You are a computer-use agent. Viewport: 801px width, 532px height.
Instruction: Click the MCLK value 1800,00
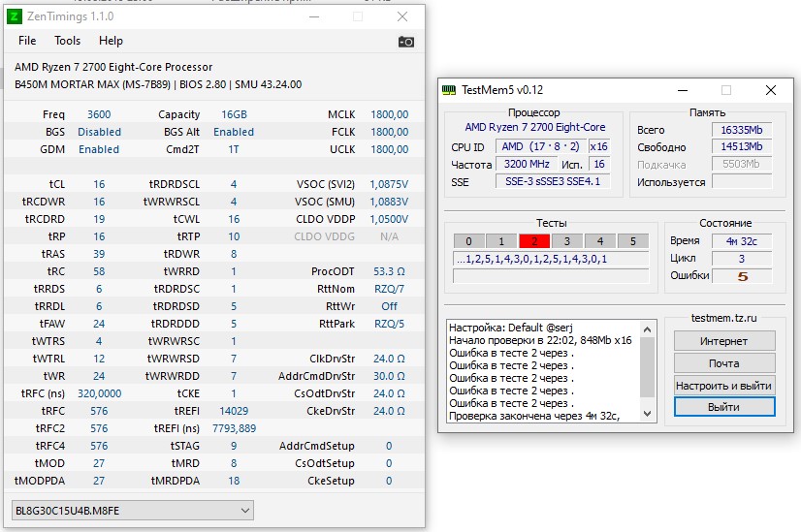pos(389,114)
